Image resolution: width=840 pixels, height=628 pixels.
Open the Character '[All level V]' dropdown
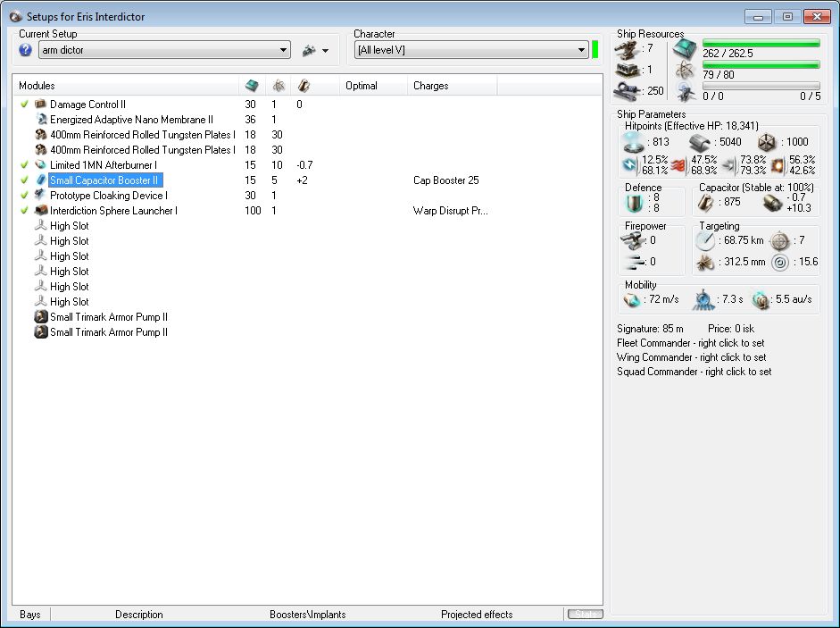click(x=471, y=50)
